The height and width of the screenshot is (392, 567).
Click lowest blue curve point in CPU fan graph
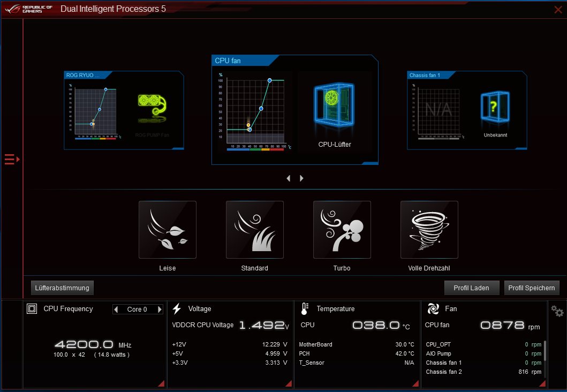(250, 130)
